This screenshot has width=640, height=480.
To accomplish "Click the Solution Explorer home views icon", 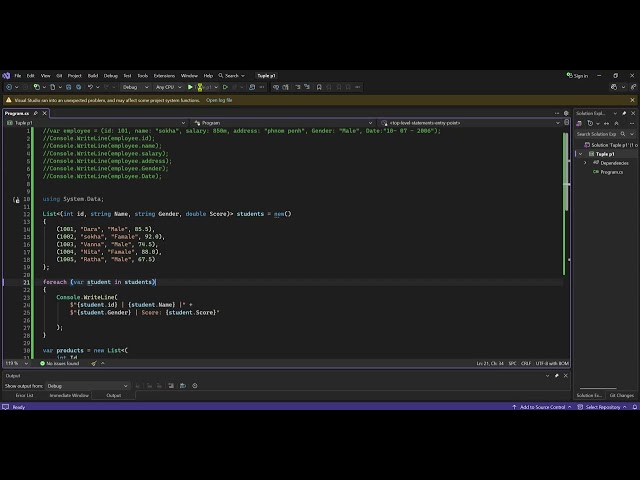I will pyautogui.click(x=579, y=123).
